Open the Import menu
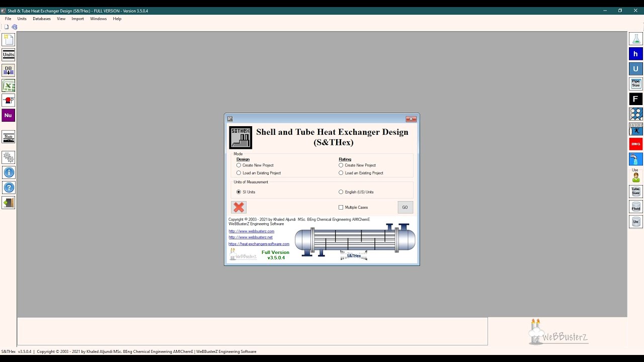This screenshot has width=644, height=362. click(x=77, y=19)
